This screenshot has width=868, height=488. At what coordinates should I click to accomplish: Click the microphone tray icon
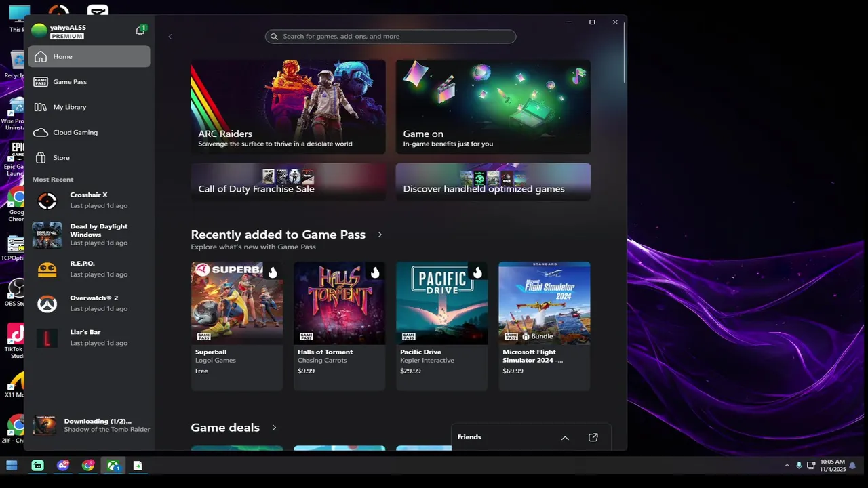[x=799, y=466]
